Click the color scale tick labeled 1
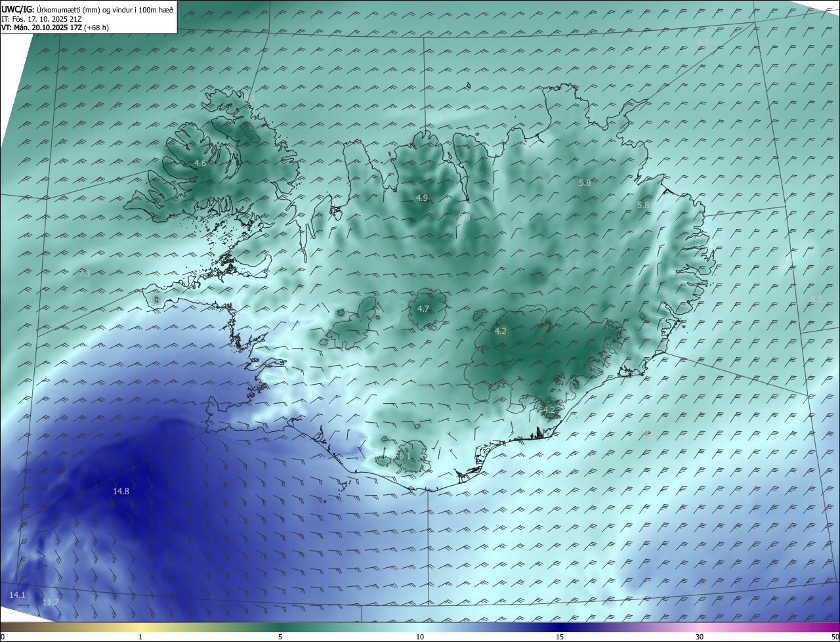840x642 pixels. pyautogui.click(x=140, y=637)
